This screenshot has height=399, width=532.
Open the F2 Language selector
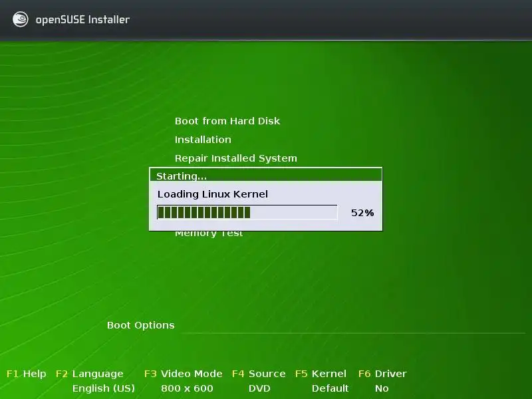pos(89,374)
